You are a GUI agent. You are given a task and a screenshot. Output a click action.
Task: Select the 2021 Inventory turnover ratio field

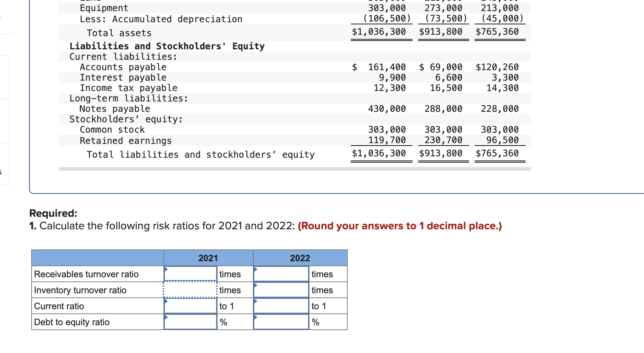click(190, 290)
